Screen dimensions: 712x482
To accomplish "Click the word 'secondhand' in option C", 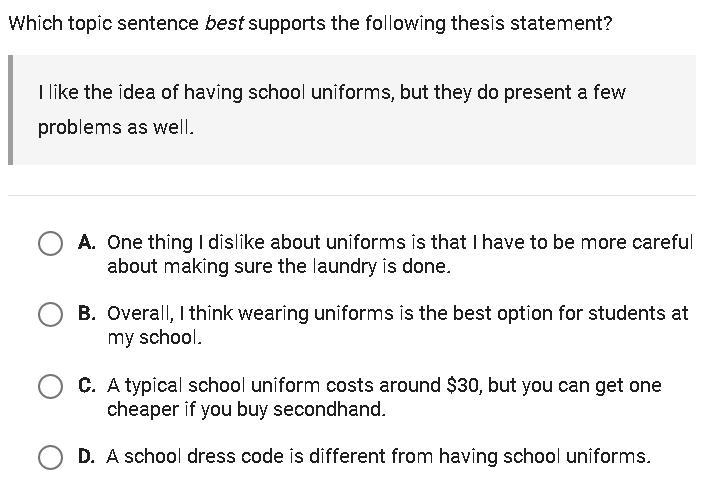I will click(x=329, y=409).
